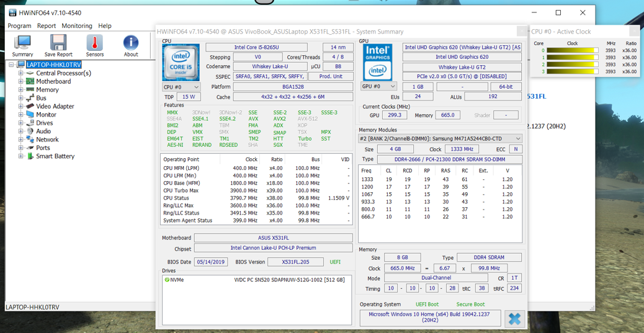644x333 pixels.
Task: Select the LAPTOP-HHKL0TRV computer node
Action: 53,64
